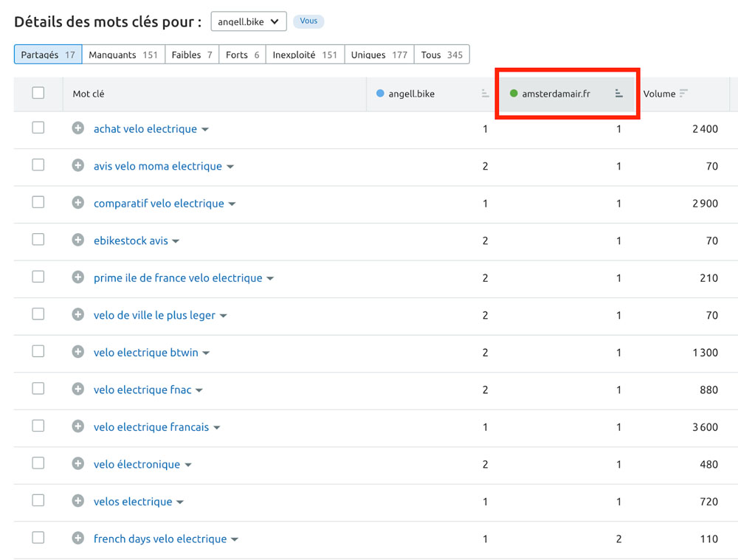Image resolution: width=738 pixels, height=560 pixels.
Task: Sort by angell.bike column sort icon
Action: 486,94
